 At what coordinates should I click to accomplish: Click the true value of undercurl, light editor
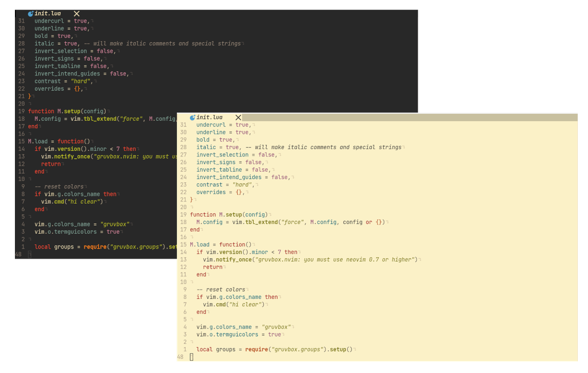click(x=242, y=124)
